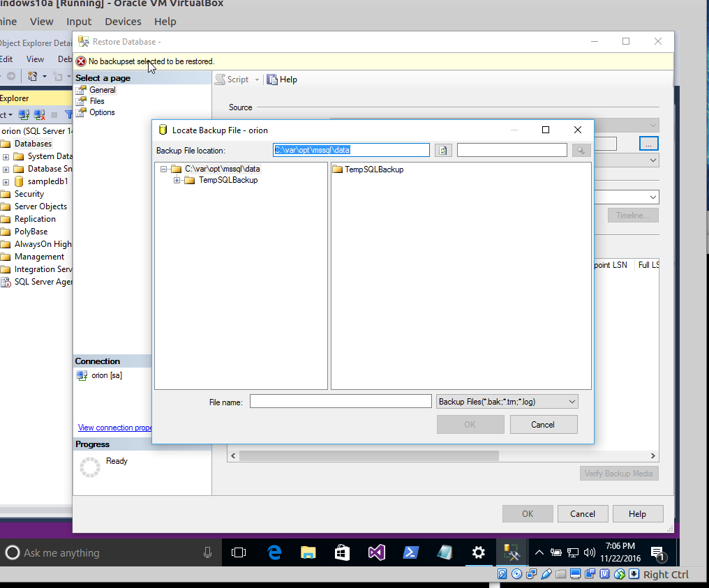This screenshot has height=588, width=709.
Task: Click the File name input field
Action: 341,401
